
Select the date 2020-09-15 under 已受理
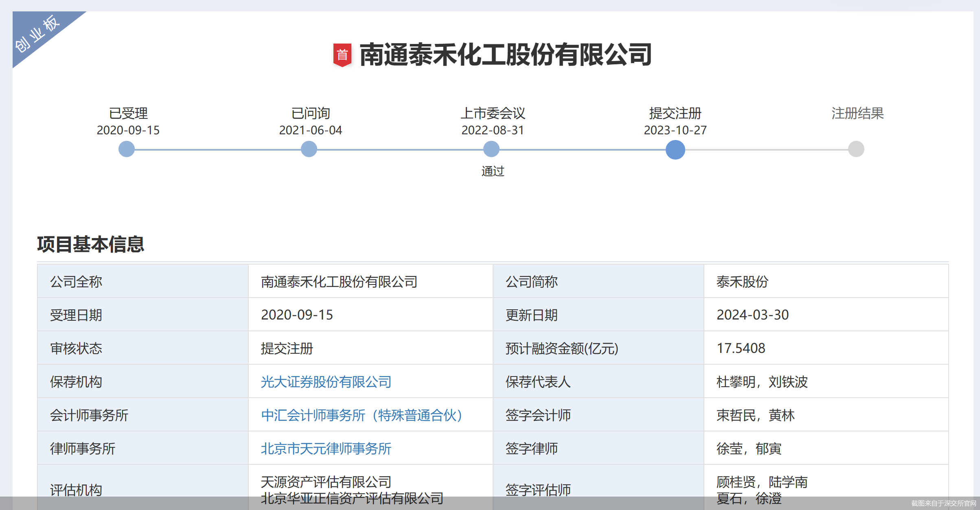click(x=128, y=130)
